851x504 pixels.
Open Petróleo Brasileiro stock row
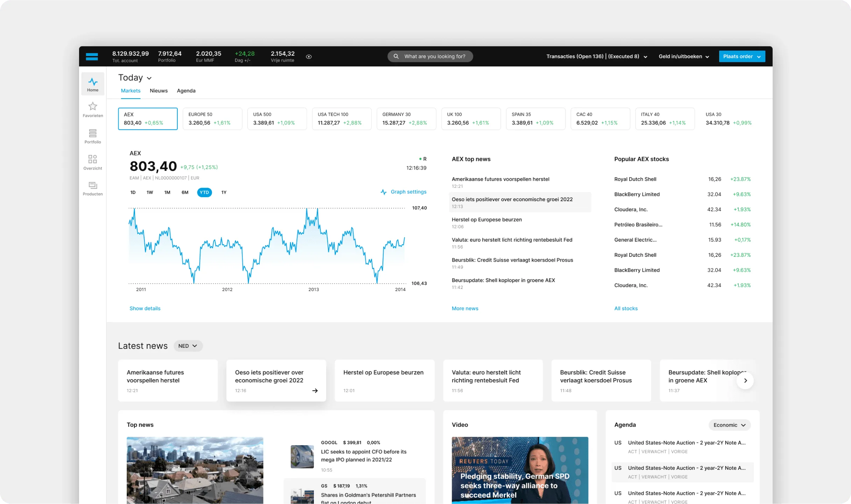tap(682, 225)
